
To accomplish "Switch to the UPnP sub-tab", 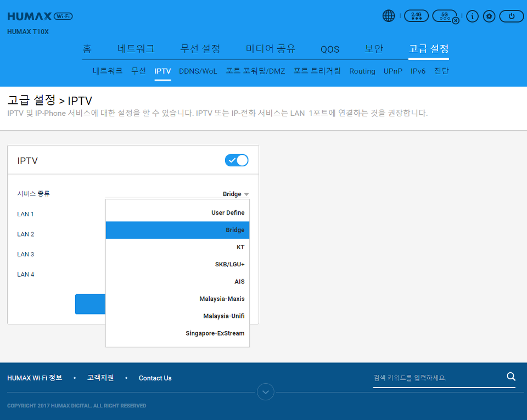I will coord(393,71).
